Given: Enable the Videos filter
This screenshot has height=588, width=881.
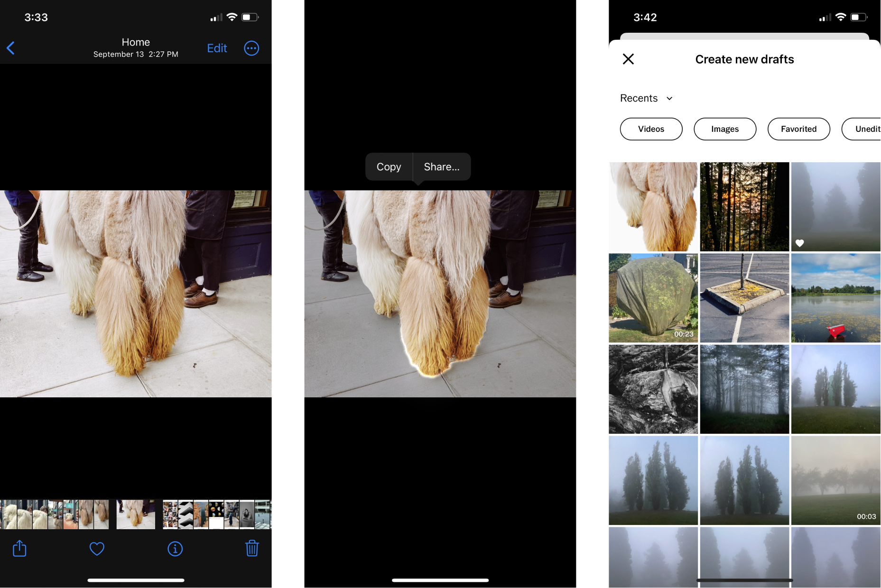Looking at the screenshot, I should pyautogui.click(x=651, y=129).
